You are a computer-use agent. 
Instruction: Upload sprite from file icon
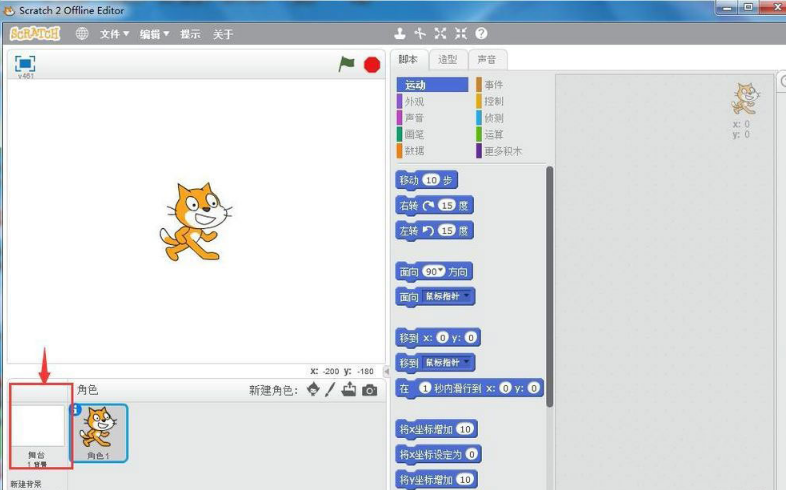pyautogui.click(x=349, y=390)
